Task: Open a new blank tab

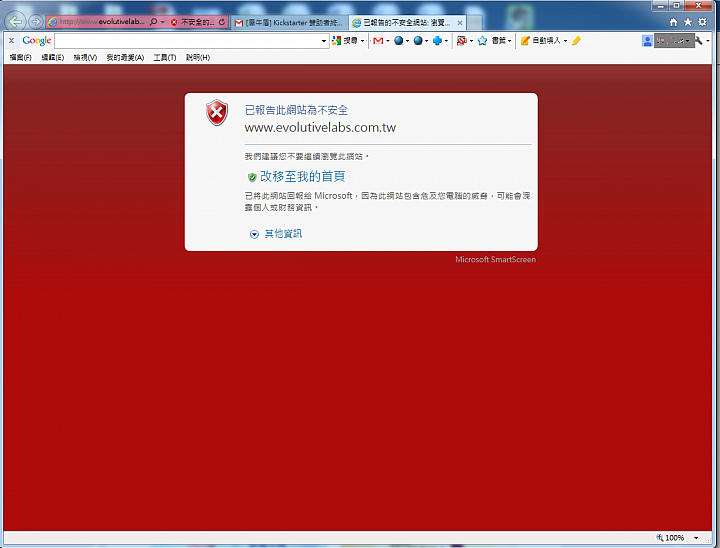Action: (x=474, y=23)
